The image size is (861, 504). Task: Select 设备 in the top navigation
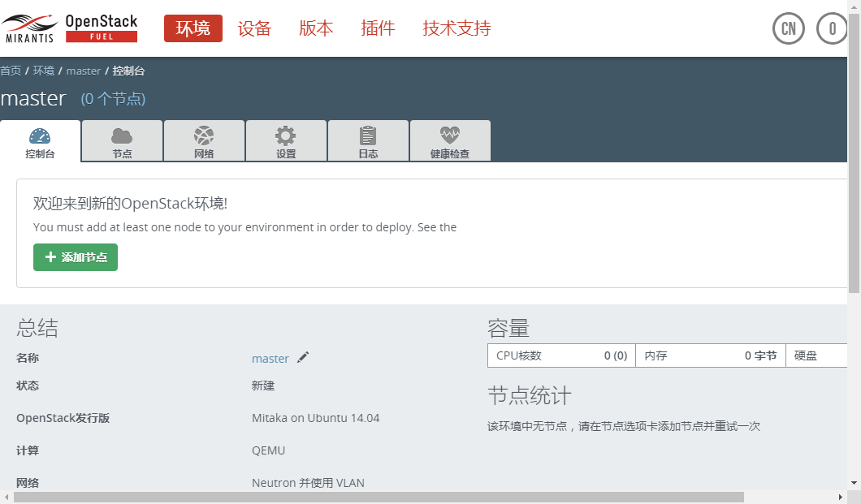click(254, 27)
